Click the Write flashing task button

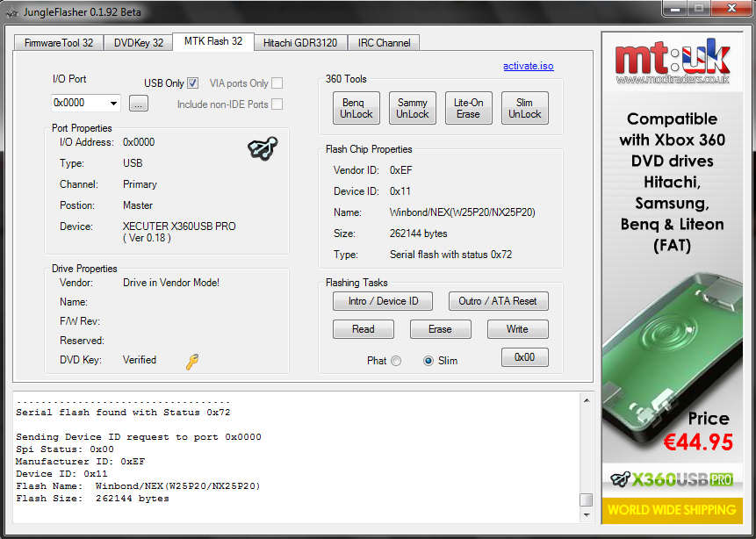tap(517, 329)
